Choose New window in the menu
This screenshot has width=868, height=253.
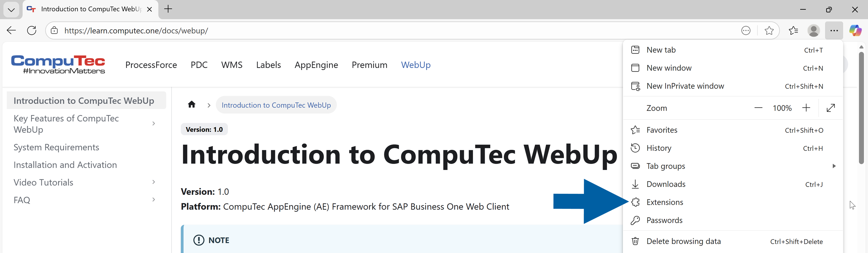[733, 68]
